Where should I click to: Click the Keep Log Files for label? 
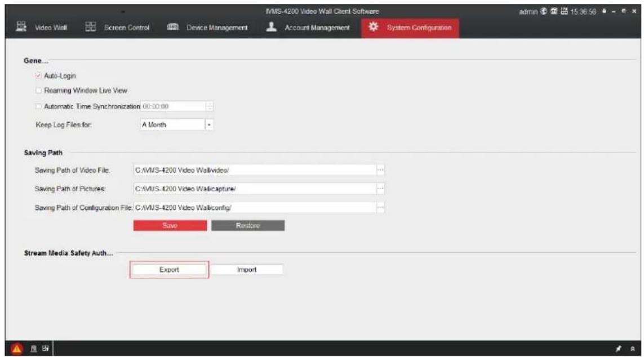click(x=64, y=125)
